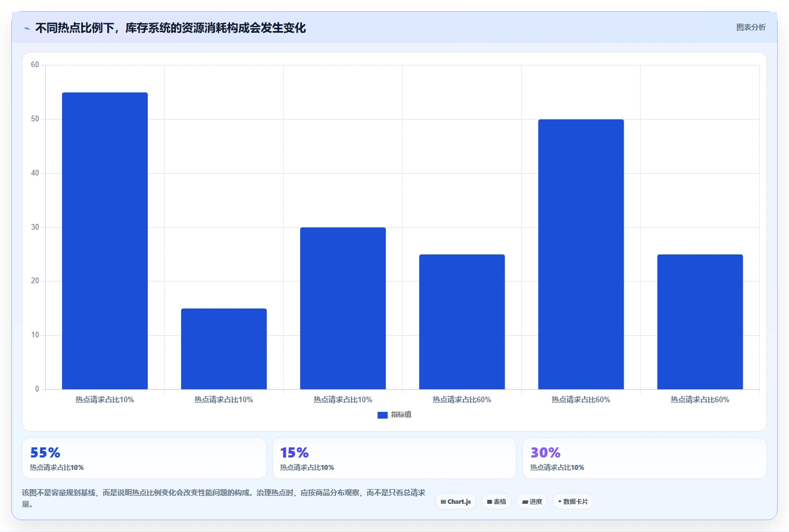Click the Chart.js tag pill
Viewport: 789px width, 532px height.
click(x=456, y=502)
